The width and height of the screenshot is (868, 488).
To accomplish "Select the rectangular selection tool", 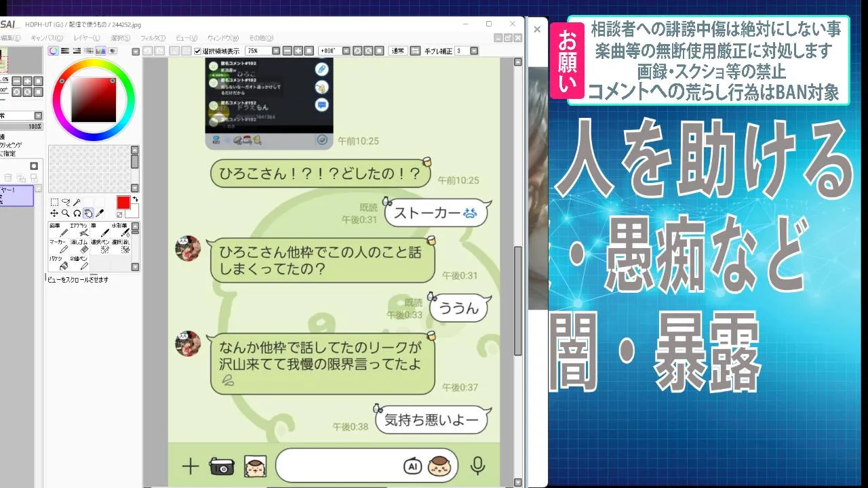I will click(x=54, y=202).
